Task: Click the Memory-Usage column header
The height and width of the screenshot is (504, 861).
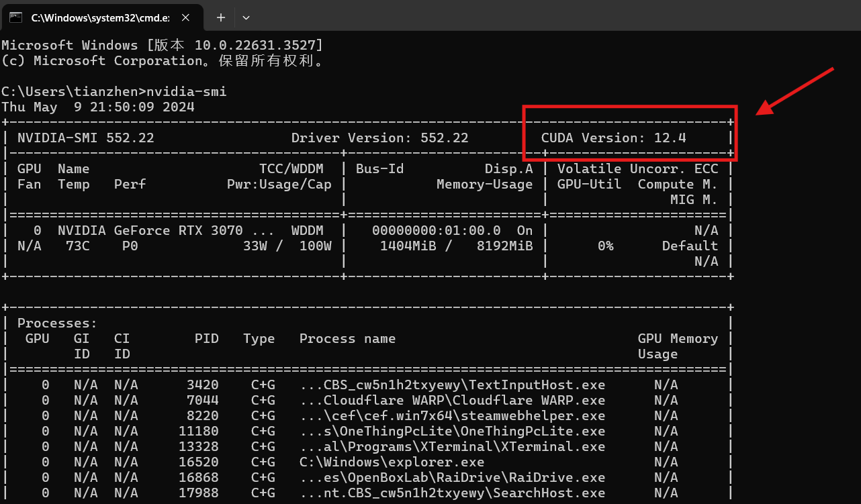Action: point(485,185)
